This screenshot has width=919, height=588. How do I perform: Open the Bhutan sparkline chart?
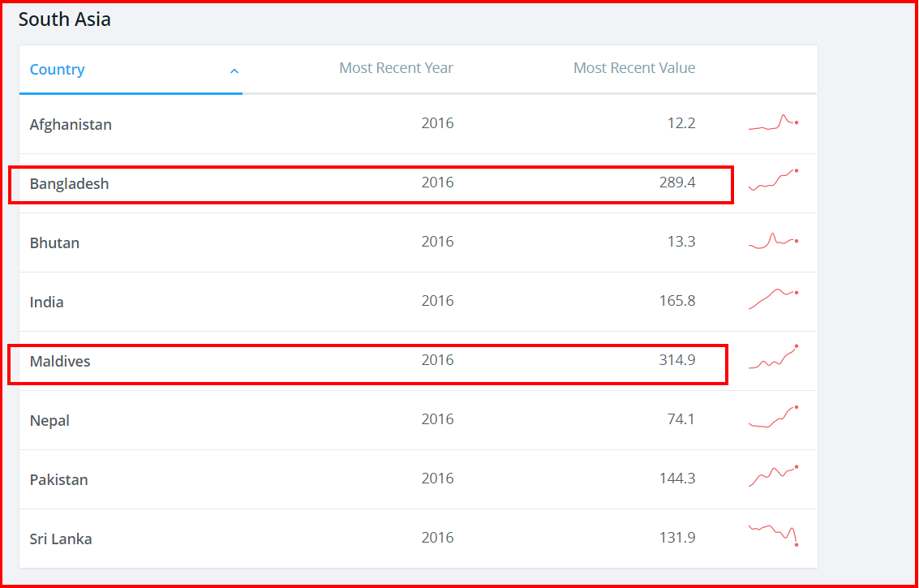coord(773,241)
